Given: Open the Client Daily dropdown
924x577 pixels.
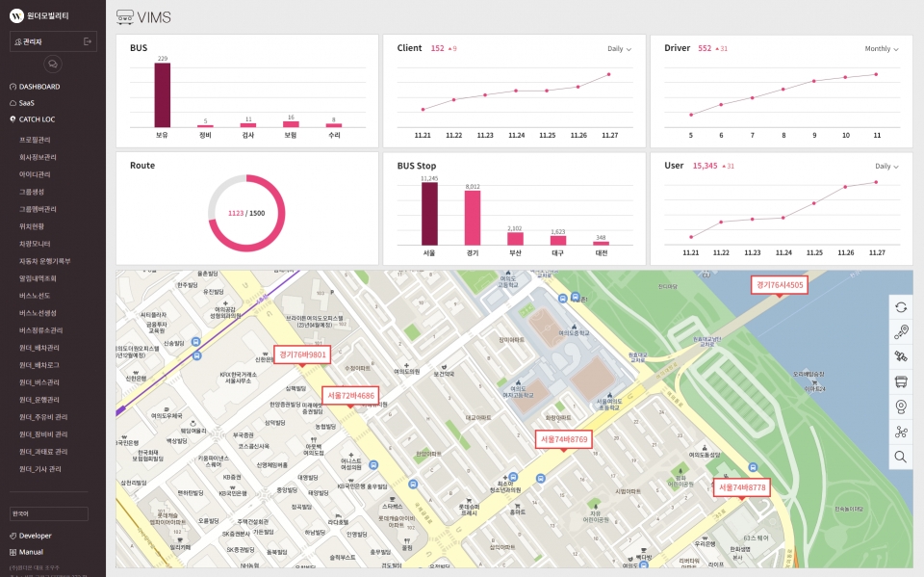Looking at the screenshot, I should (x=619, y=48).
